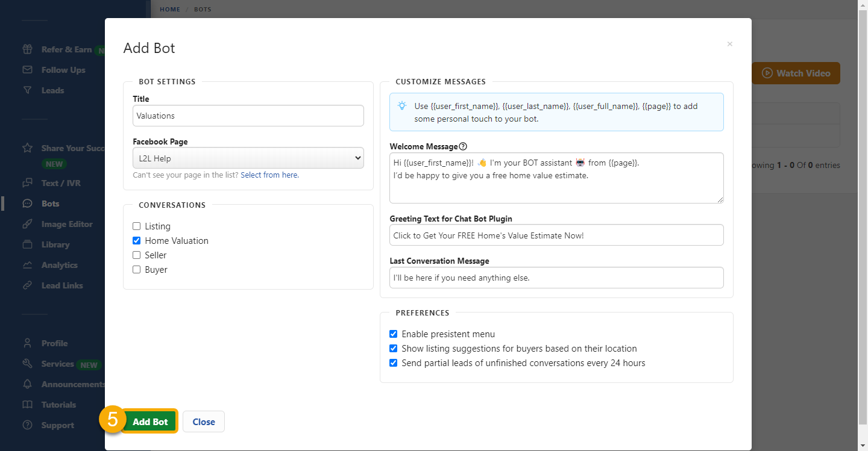Select the Bots sidebar icon
This screenshot has width=868, height=451.
[27, 203]
